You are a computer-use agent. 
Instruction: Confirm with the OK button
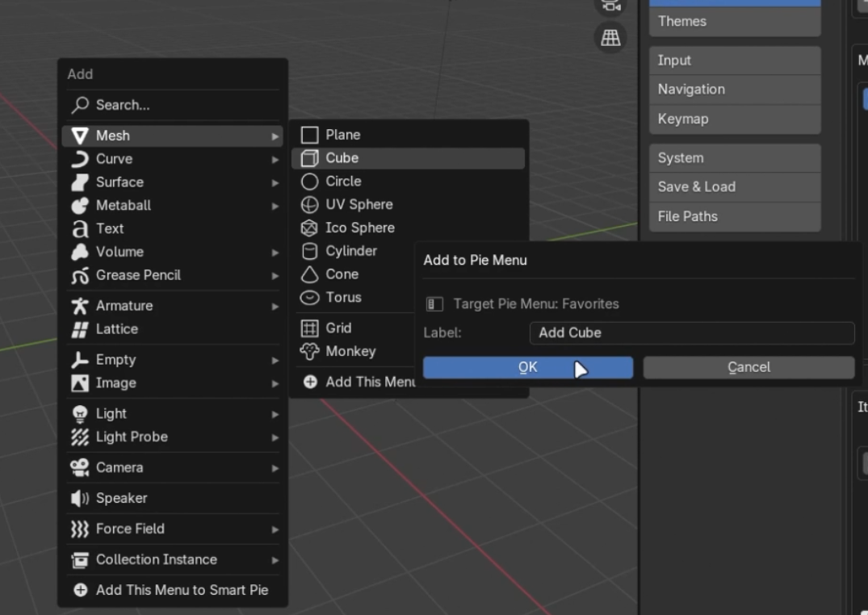(x=527, y=367)
